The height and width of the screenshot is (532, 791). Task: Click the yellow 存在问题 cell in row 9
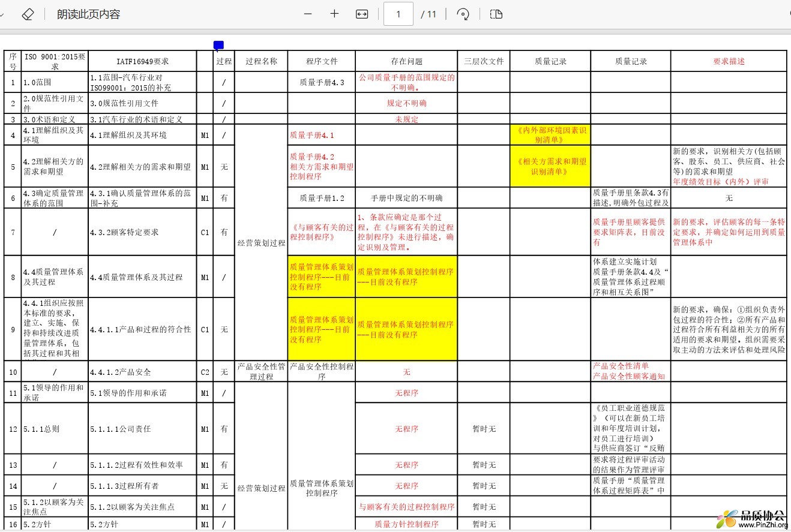pos(406,329)
